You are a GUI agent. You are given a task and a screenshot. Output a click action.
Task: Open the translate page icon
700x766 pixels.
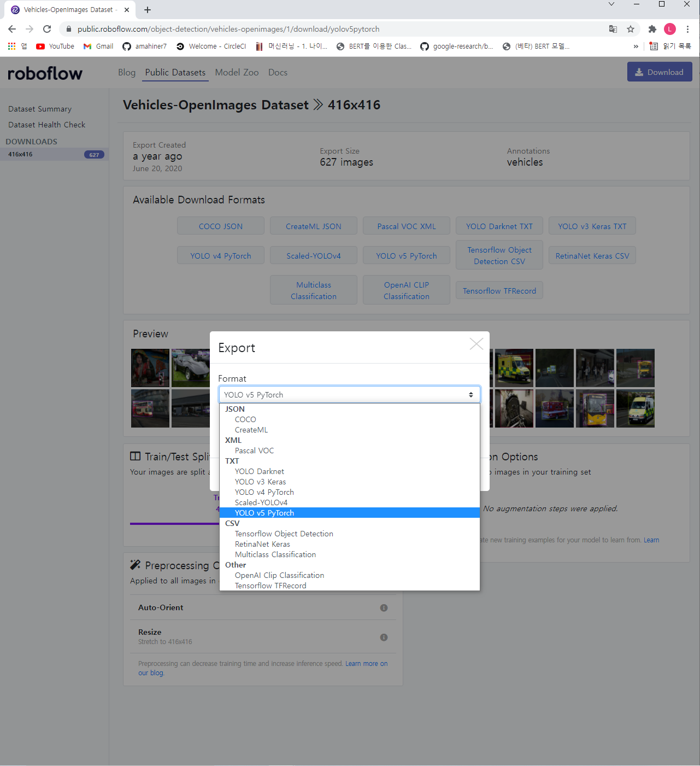tap(613, 29)
